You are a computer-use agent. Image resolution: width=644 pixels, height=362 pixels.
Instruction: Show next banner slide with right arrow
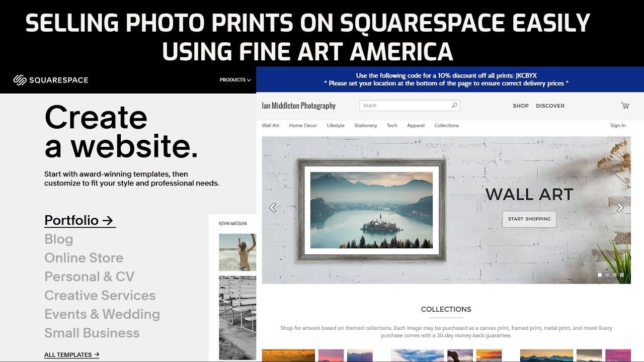pos(620,208)
